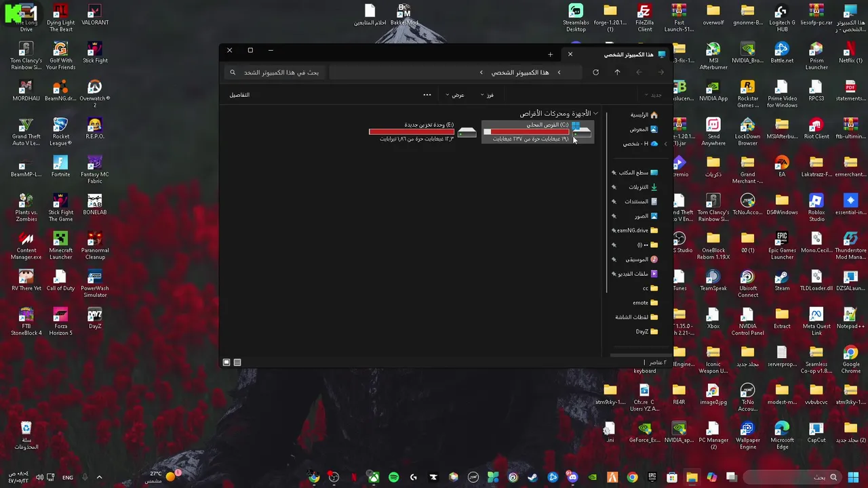Open Google Chrome from the taskbar
Image resolution: width=868 pixels, height=488 pixels.
[x=632, y=477]
